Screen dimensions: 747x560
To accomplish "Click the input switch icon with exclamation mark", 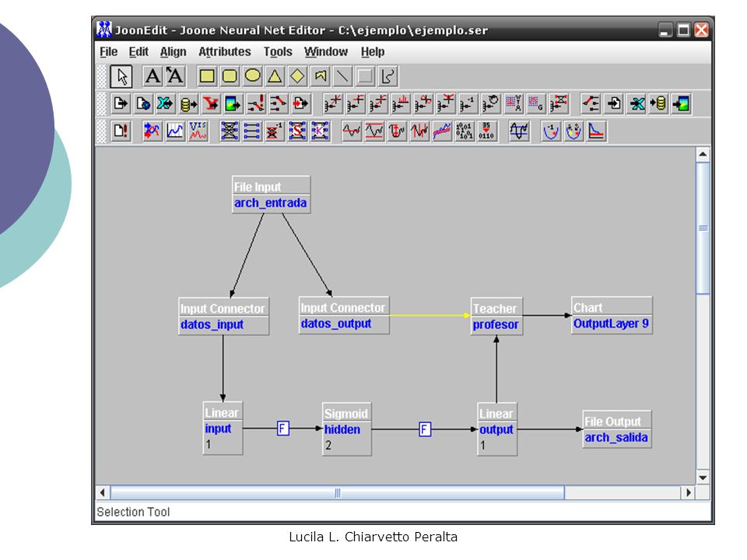I will tap(256, 103).
